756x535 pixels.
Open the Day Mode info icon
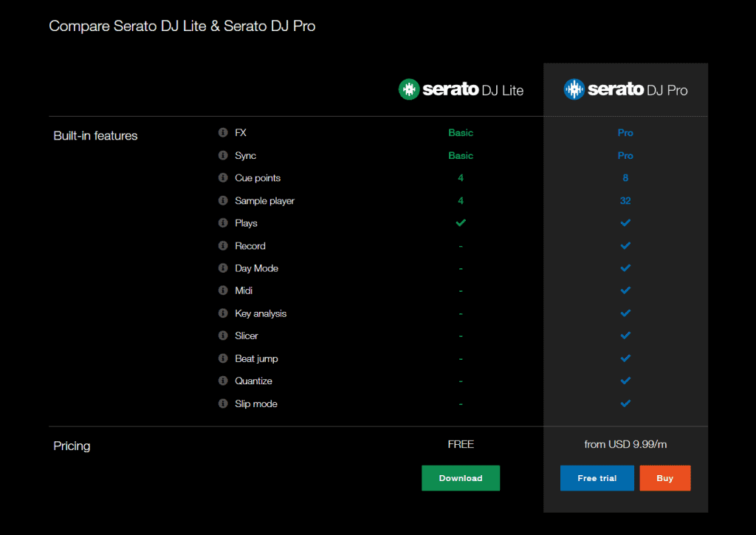tap(223, 267)
